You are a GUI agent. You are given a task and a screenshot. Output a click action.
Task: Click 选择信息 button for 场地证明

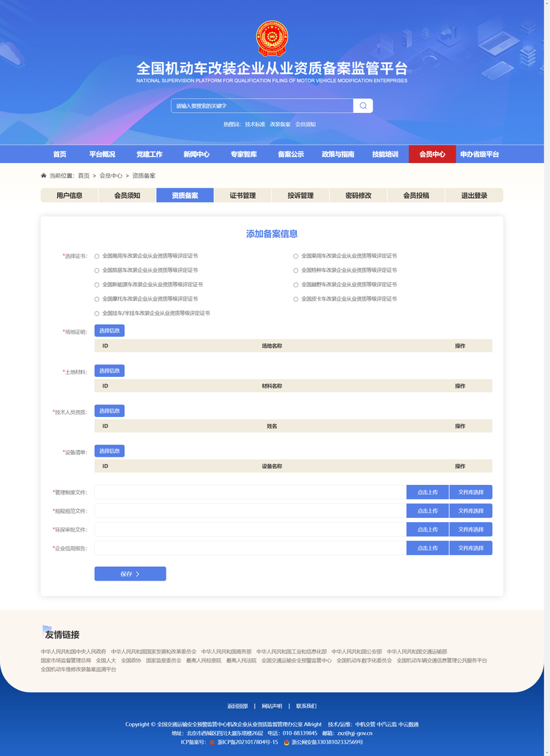coord(109,331)
